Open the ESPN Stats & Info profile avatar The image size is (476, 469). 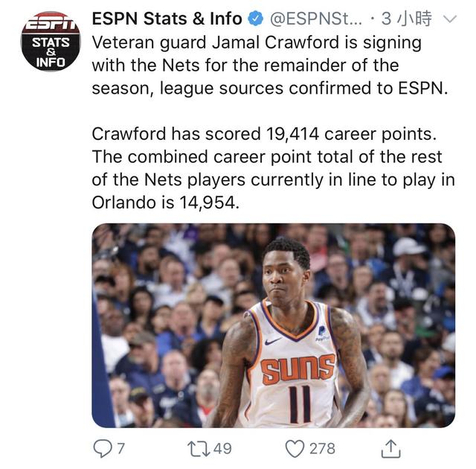[x=51, y=41]
